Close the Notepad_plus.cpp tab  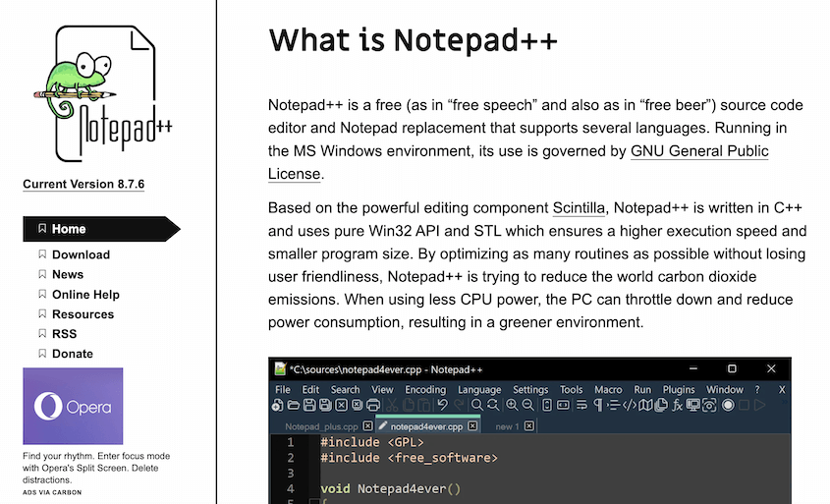pos(368,426)
